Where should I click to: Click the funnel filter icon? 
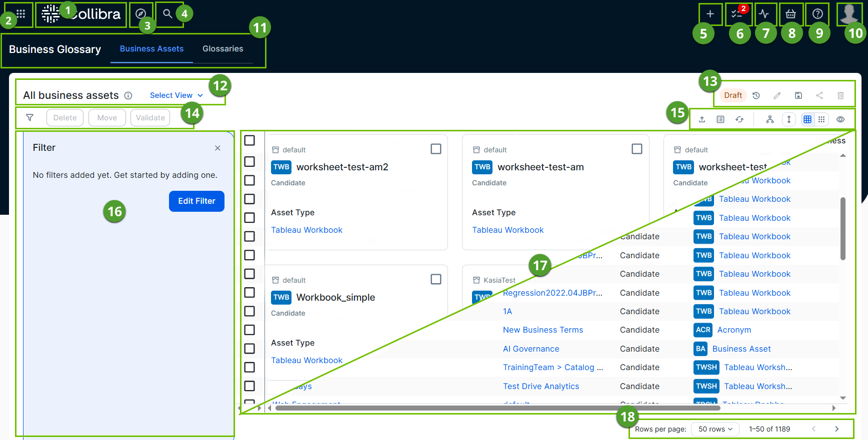[x=30, y=118]
